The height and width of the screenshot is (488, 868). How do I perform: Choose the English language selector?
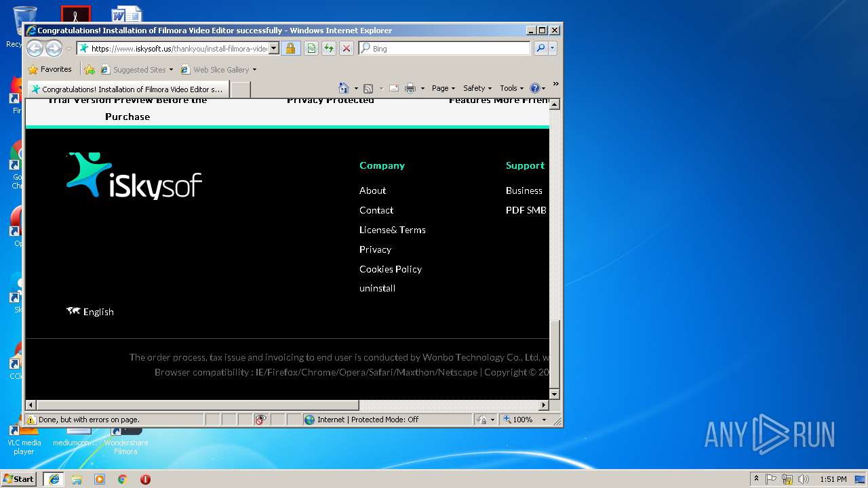pyautogui.click(x=90, y=312)
